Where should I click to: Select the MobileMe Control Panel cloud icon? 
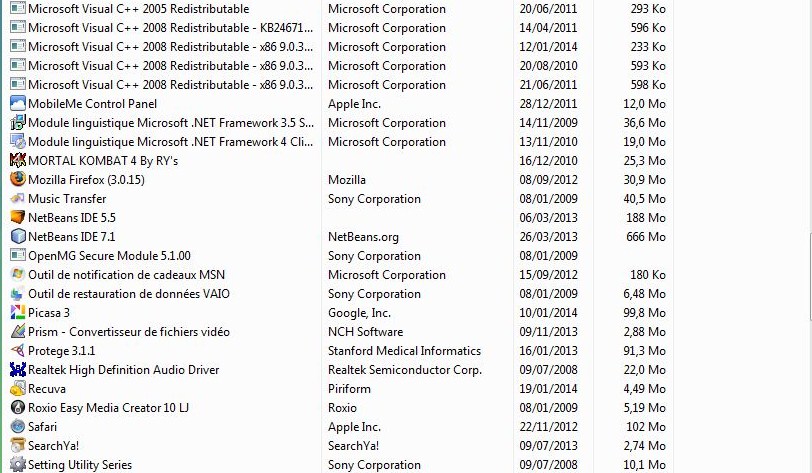coord(18,104)
